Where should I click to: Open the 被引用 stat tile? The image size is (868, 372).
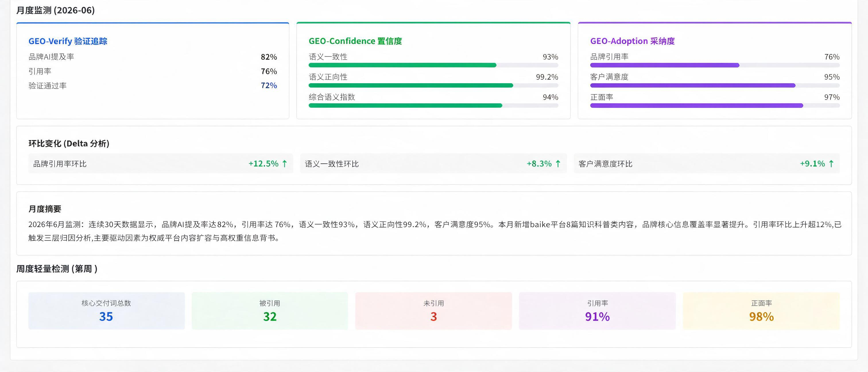tap(270, 311)
